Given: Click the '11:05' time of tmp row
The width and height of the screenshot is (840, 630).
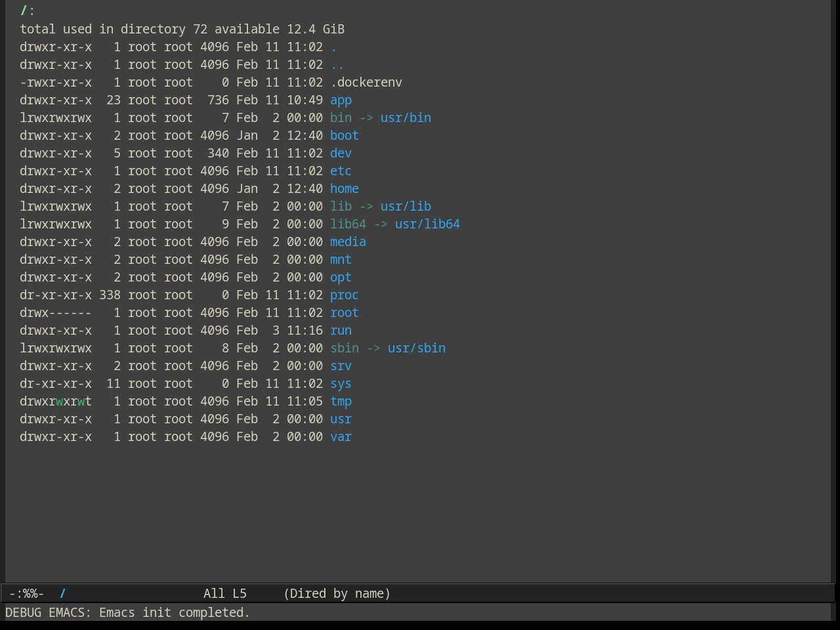Looking at the screenshot, I should pos(304,402).
